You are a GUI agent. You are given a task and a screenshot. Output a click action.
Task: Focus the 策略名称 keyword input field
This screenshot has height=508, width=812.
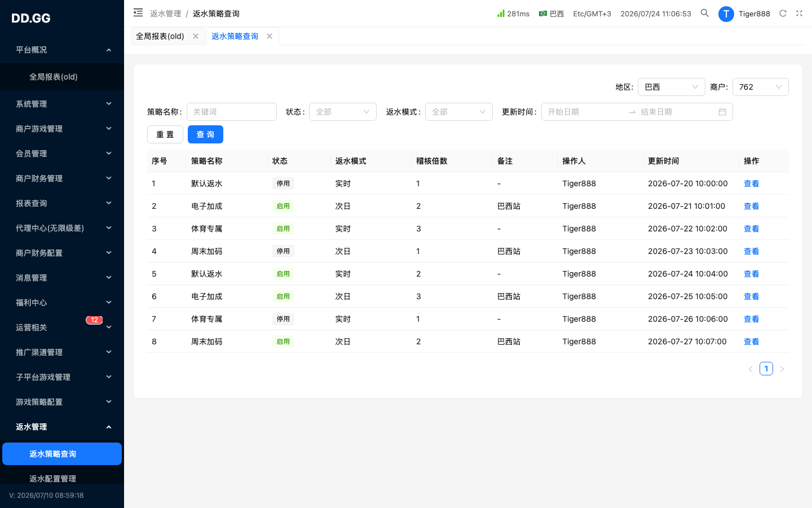(x=232, y=112)
